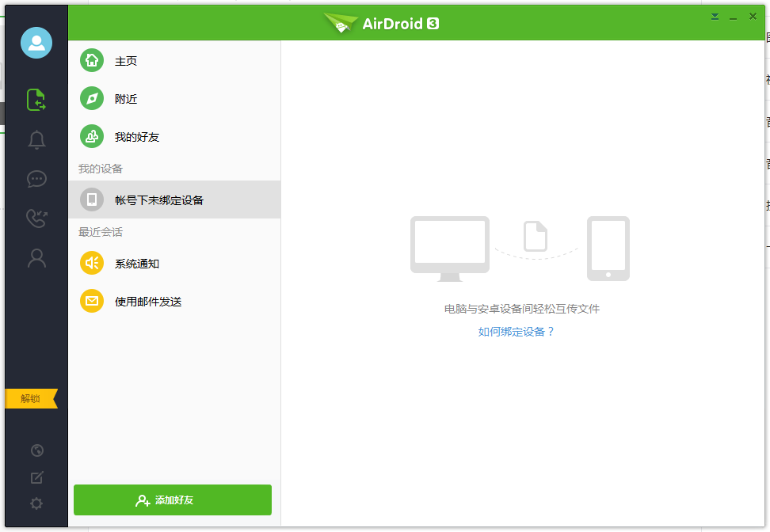Open the notifications bell icon
The image size is (770, 532).
coord(36,140)
